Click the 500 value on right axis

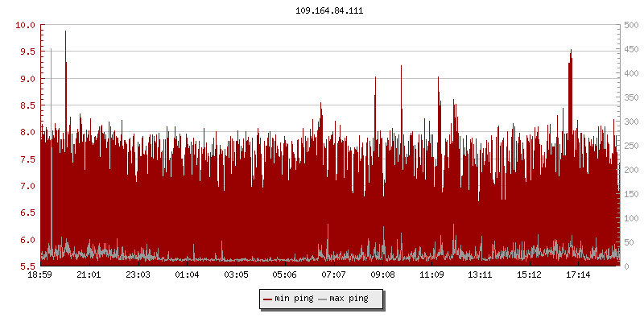tap(631, 25)
